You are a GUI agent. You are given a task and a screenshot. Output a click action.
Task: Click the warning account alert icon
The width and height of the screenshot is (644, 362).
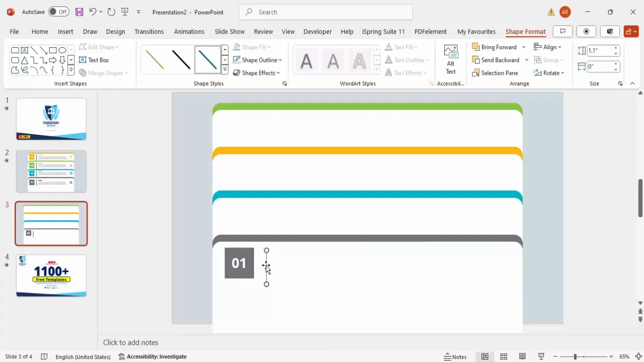pyautogui.click(x=551, y=12)
